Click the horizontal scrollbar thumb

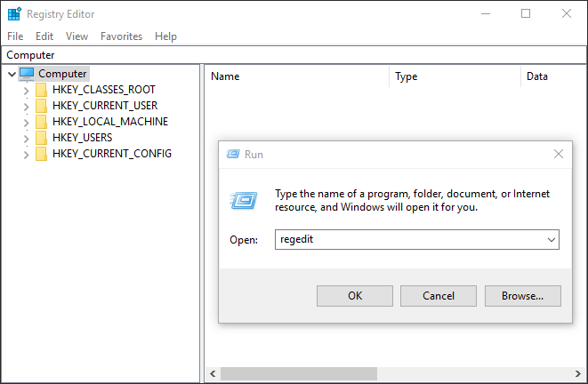299,373
